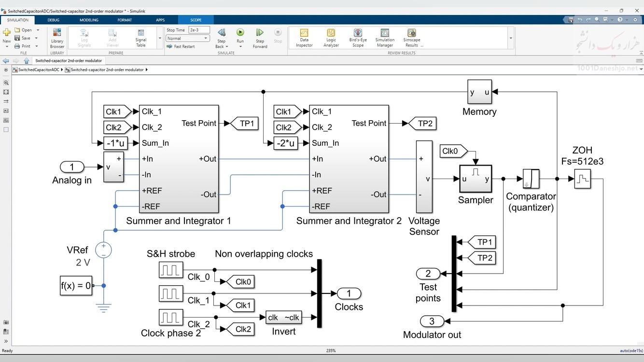The height and width of the screenshot is (362, 644).
Task: Switch to the FORMAT tab
Action: (x=125, y=20)
